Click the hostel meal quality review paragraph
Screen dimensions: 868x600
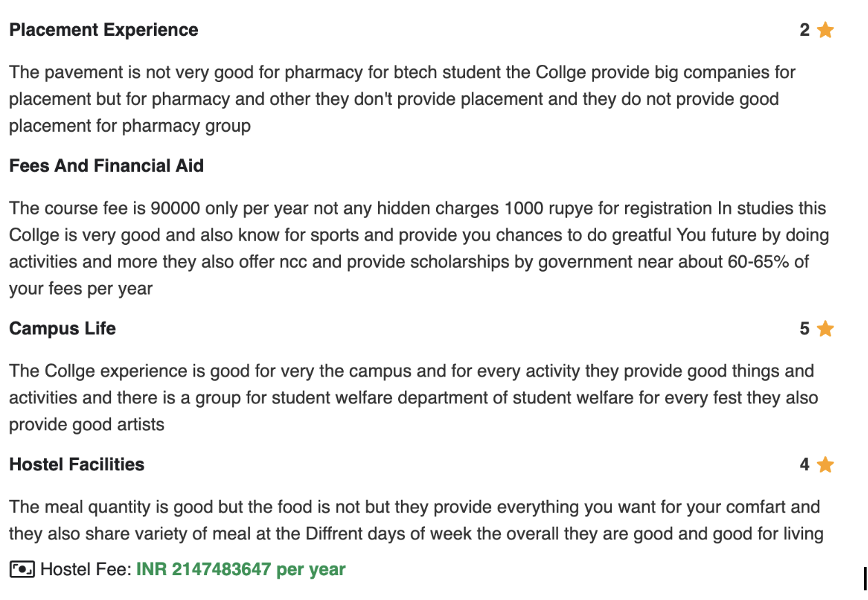414,521
